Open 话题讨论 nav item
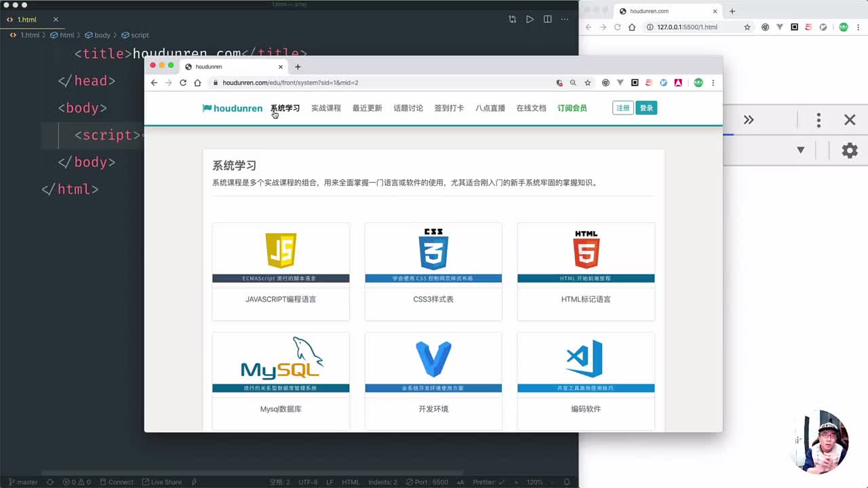Image resolution: width=868 pixels, height=488 pixels. [408, 108]
